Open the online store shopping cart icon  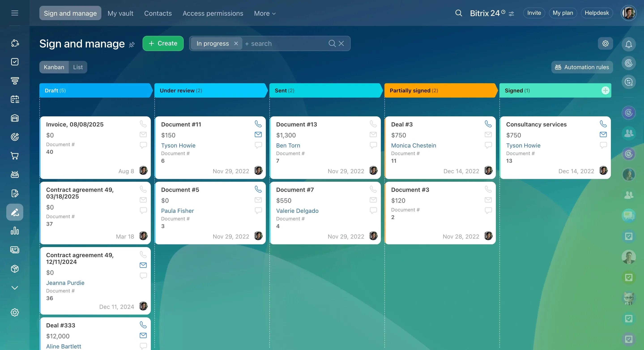coord(15,156)
